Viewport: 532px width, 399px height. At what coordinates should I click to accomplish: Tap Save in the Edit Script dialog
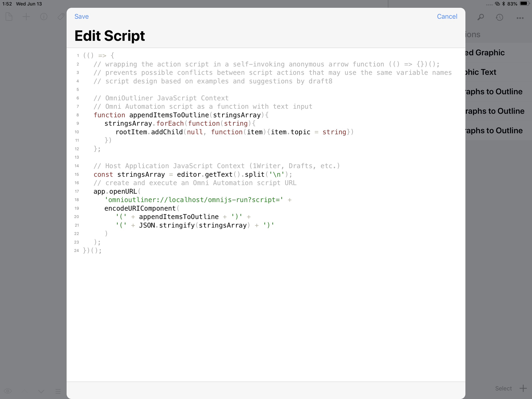(82, 16)
